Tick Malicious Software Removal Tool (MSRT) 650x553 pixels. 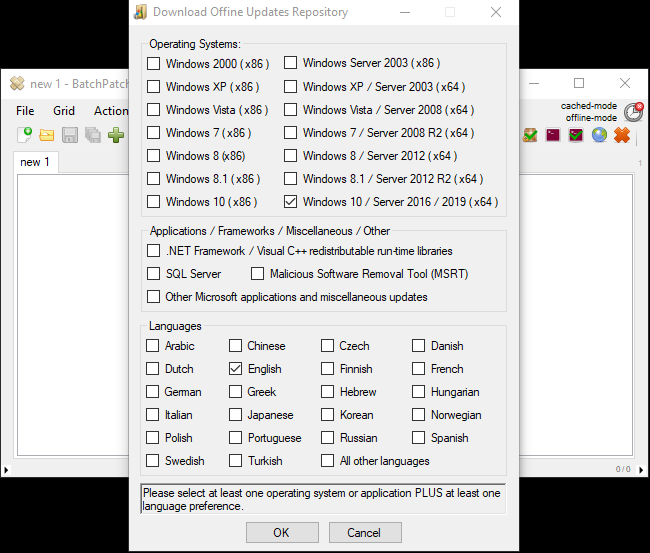tap(257, 274)
